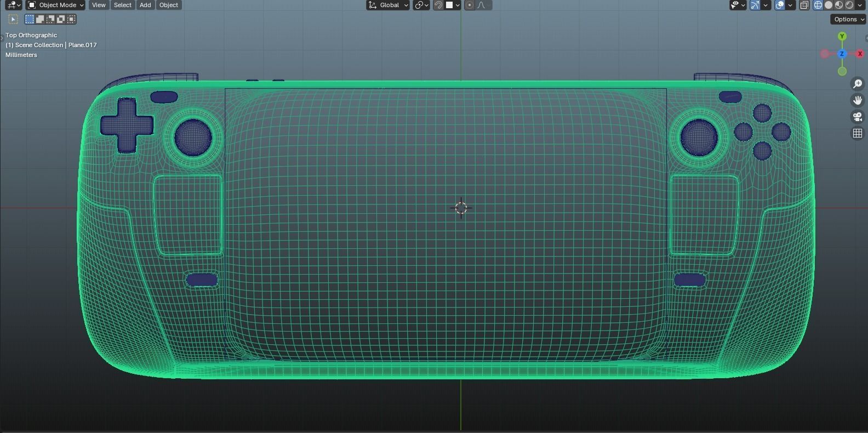868x433 pixels.
Task: Open the proportional editing falloff curve
Action: coord(483,5)
